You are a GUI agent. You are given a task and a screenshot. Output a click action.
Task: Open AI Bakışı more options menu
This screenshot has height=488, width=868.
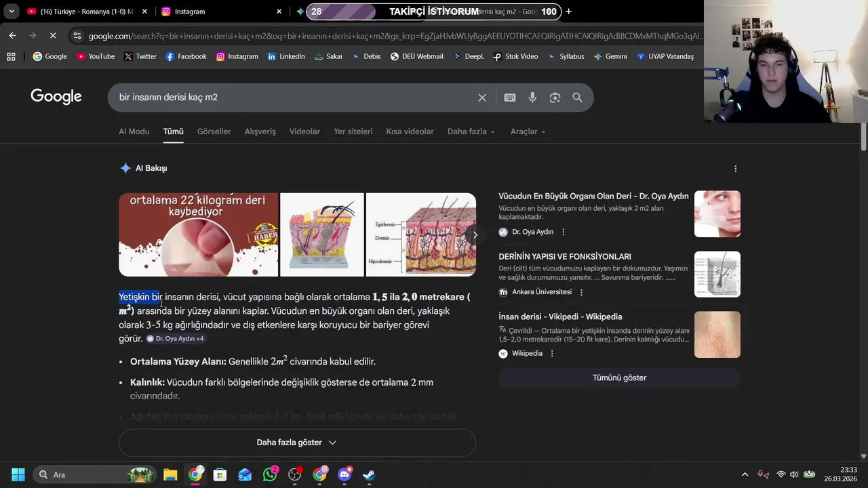(736, 169)
